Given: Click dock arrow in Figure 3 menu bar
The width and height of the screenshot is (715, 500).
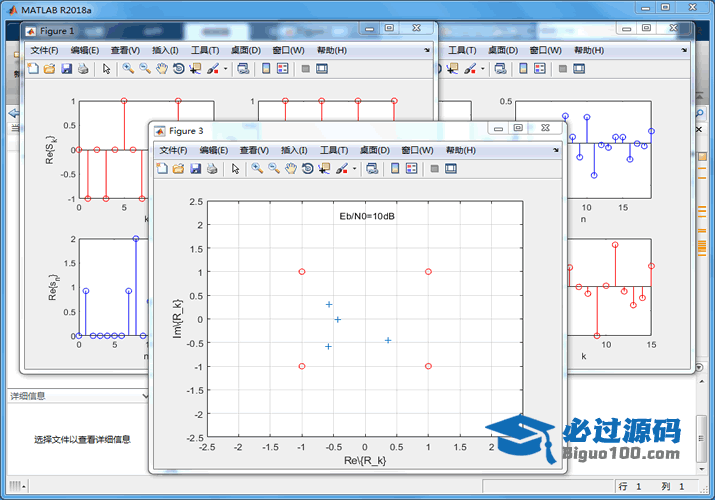Looking at the screenshot, I should (x=556, y=150).
